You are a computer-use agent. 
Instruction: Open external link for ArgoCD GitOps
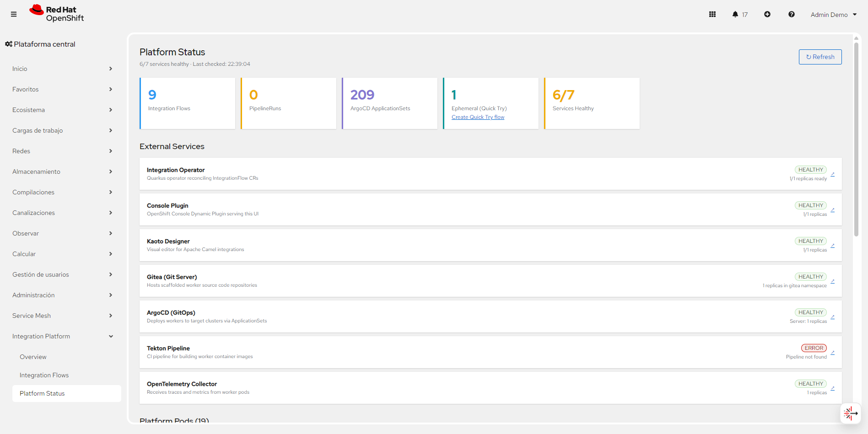point(833,317)
